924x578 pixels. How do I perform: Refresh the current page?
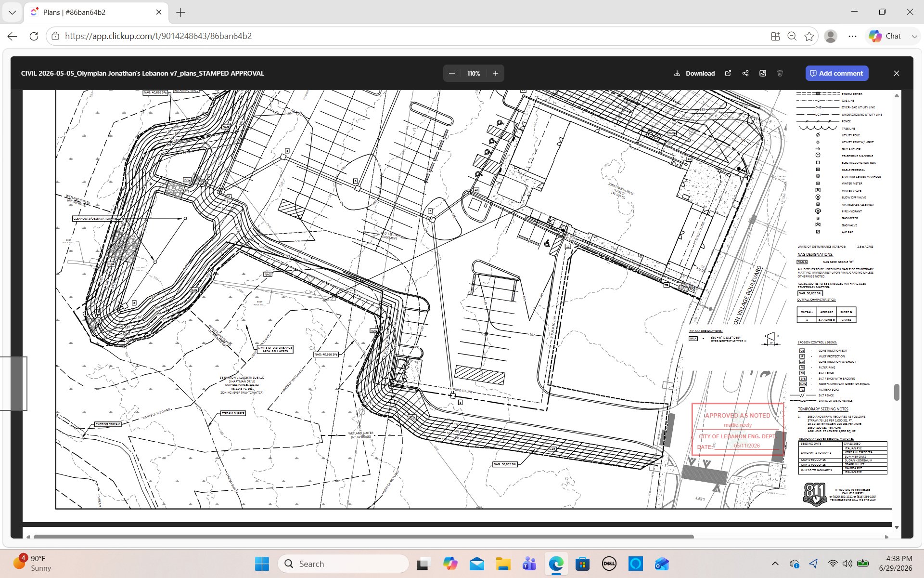34,36
